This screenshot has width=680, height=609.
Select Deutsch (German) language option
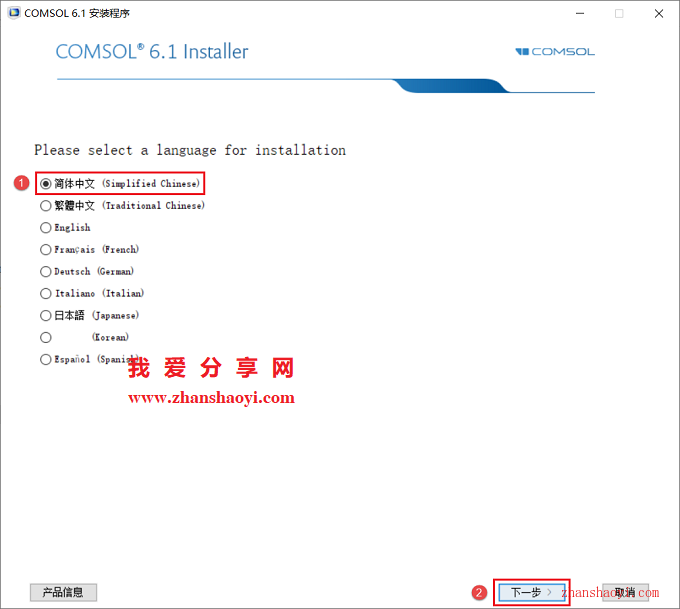pos(46,272)
